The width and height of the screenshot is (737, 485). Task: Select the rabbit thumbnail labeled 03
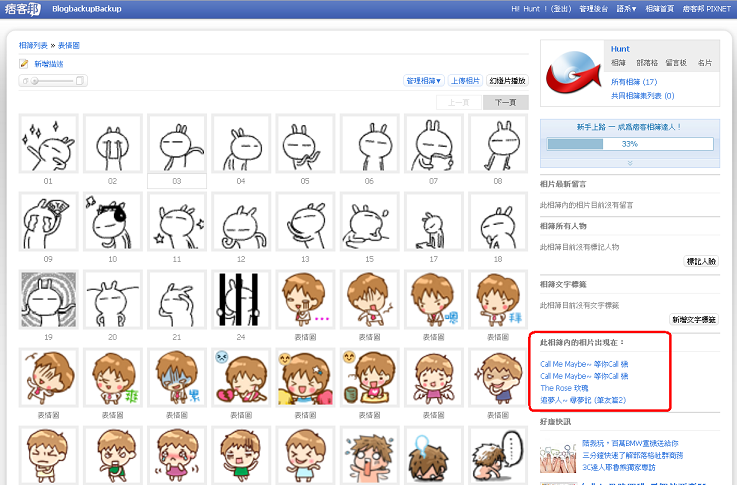(177, 143)
